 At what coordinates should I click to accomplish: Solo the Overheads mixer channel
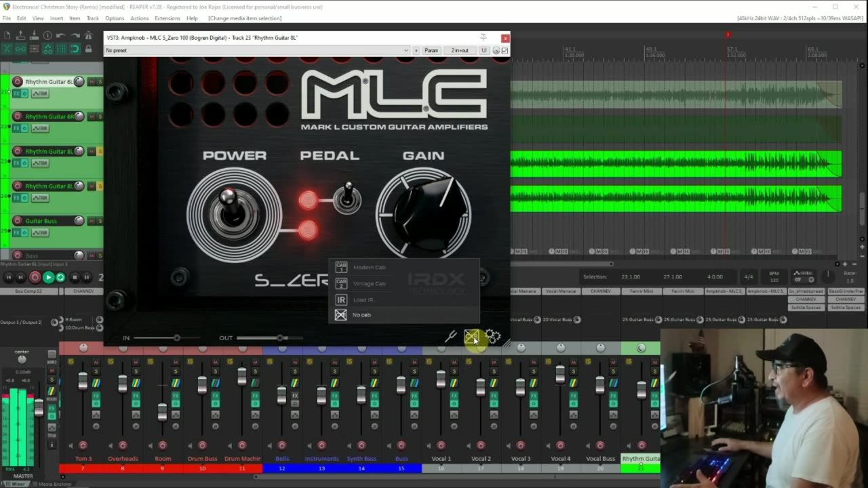pyautogui.click(x=136, y=371)
